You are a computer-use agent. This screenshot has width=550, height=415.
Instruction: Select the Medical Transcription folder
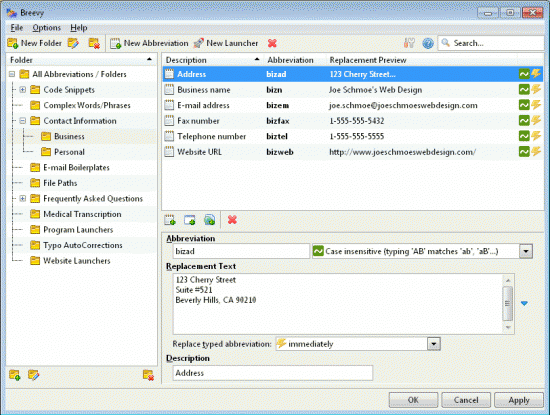(82, 214)
